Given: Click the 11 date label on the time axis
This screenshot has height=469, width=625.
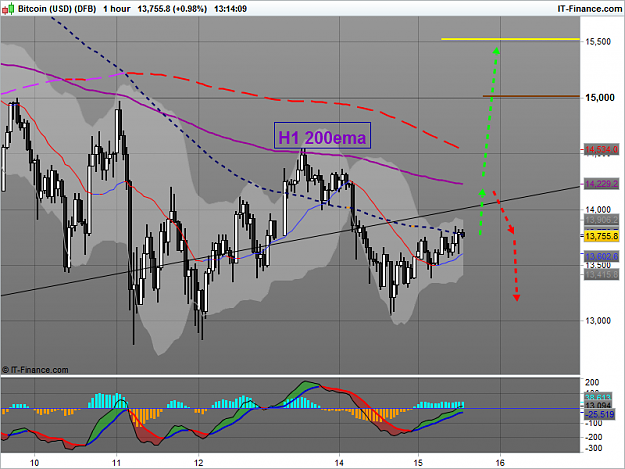Looking at the screenshot, I should click(116, 463).
